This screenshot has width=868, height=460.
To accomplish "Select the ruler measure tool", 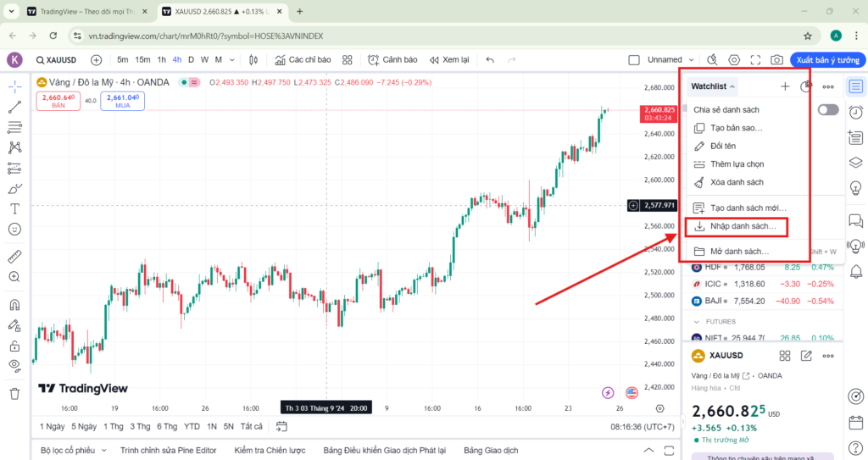I will 15,257.
